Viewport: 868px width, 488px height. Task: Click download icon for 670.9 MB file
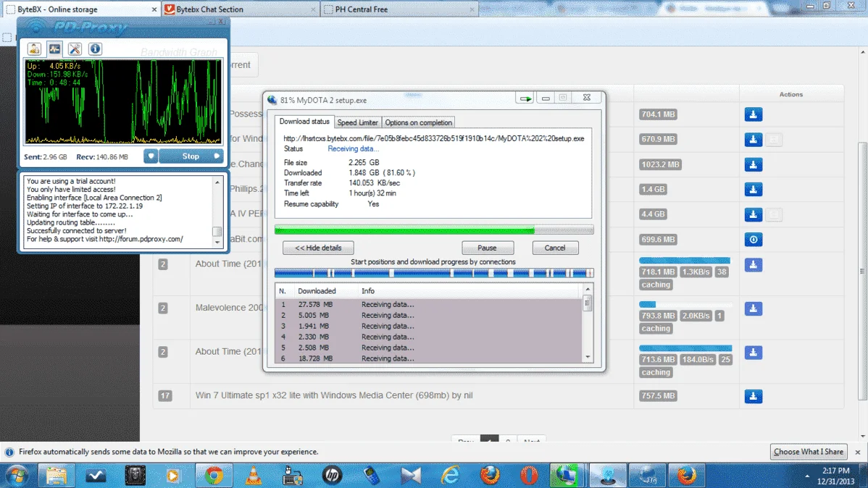(x=753, y=140)
